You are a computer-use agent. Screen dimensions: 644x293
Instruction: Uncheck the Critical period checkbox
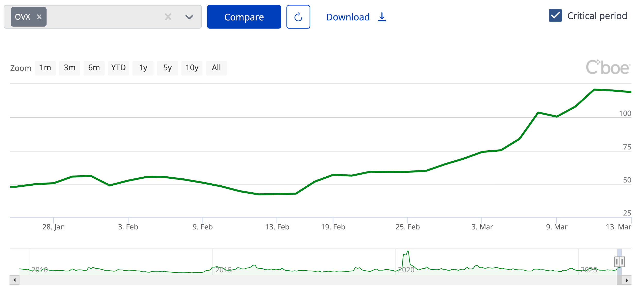tap(555, 16)
